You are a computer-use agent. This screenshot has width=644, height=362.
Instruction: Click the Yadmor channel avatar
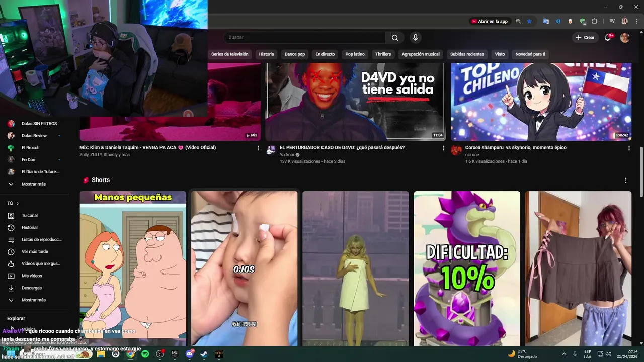click(x=271, y=149)
